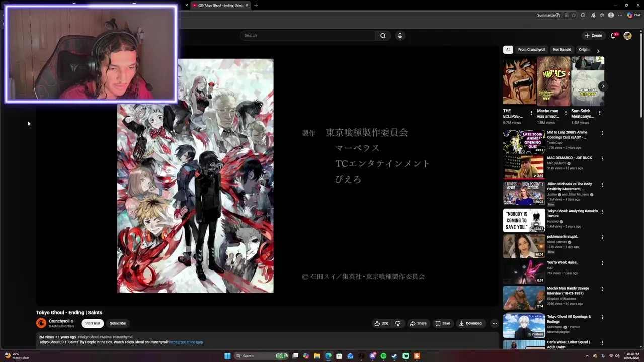
Task: Click the YouTube search magnifier button
Action: coord(383,36)
